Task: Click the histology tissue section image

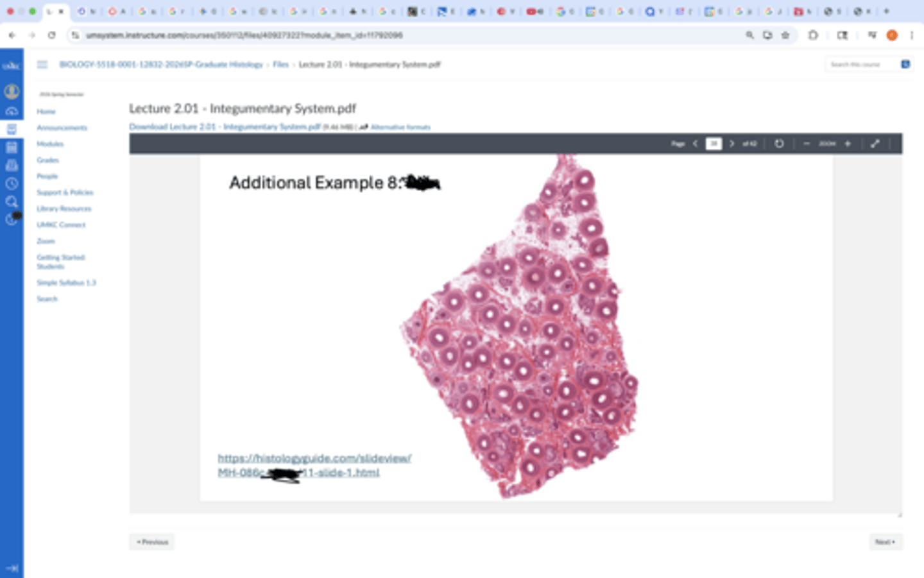Action: [520, 327]
